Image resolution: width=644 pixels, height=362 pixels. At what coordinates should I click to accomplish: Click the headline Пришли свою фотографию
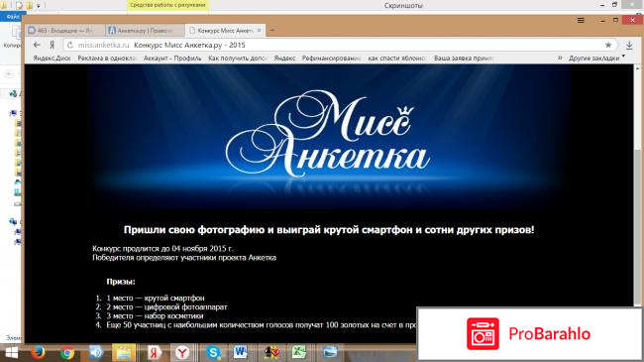coord(329,229)
